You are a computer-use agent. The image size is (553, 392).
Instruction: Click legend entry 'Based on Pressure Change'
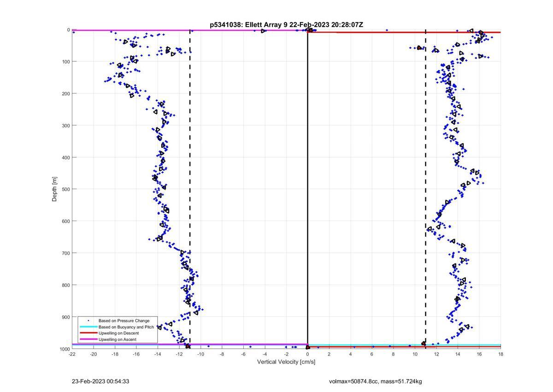[124, 321]
